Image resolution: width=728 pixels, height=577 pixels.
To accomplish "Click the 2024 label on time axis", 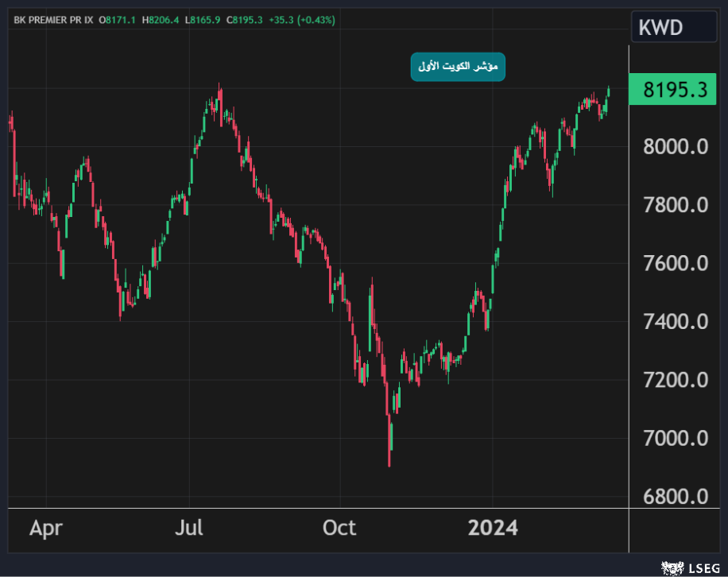I will click(493, 528).
